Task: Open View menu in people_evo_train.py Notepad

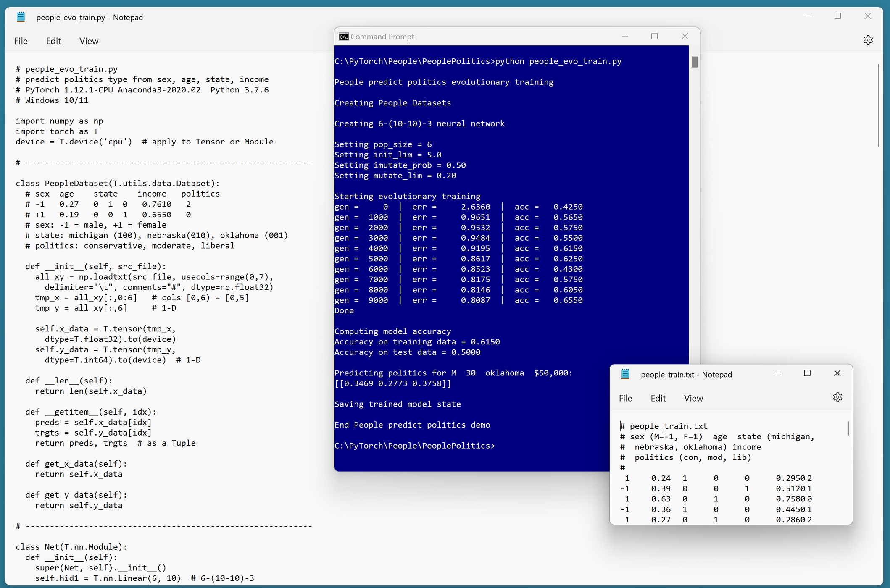Action: pos(89,41)
